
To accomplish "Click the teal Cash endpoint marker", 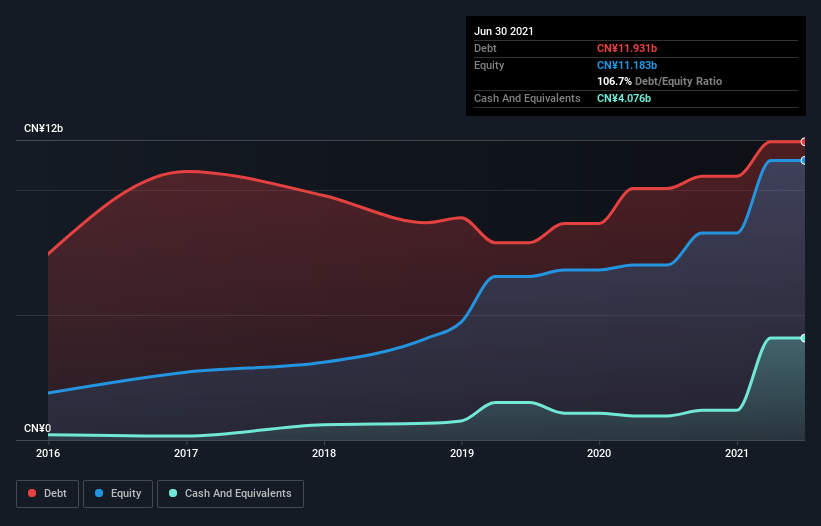I will pos(804,338).
